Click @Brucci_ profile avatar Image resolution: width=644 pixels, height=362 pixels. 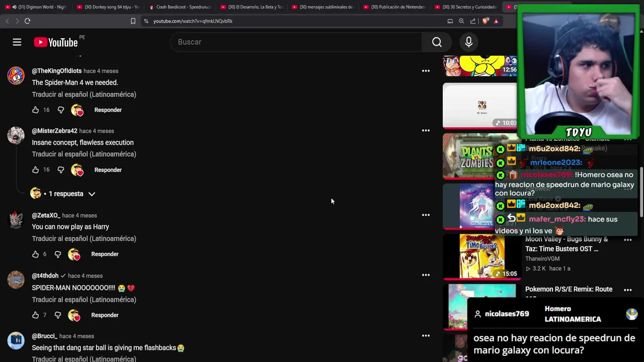[16, 340]
